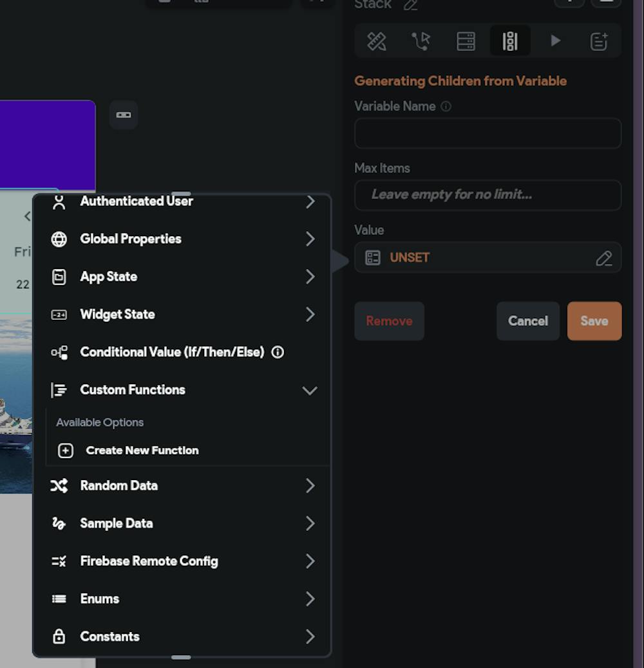Click the list icon beside UNSET
Screen dimensions: 644x668
coord(372,257)
